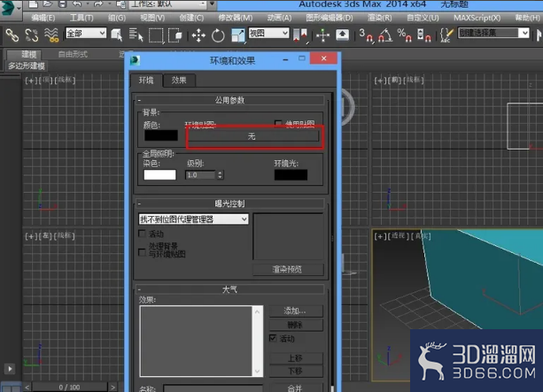Collapse the 大气 rollout
This screenshot has width=543, height=392.
[x=229, y=289]
